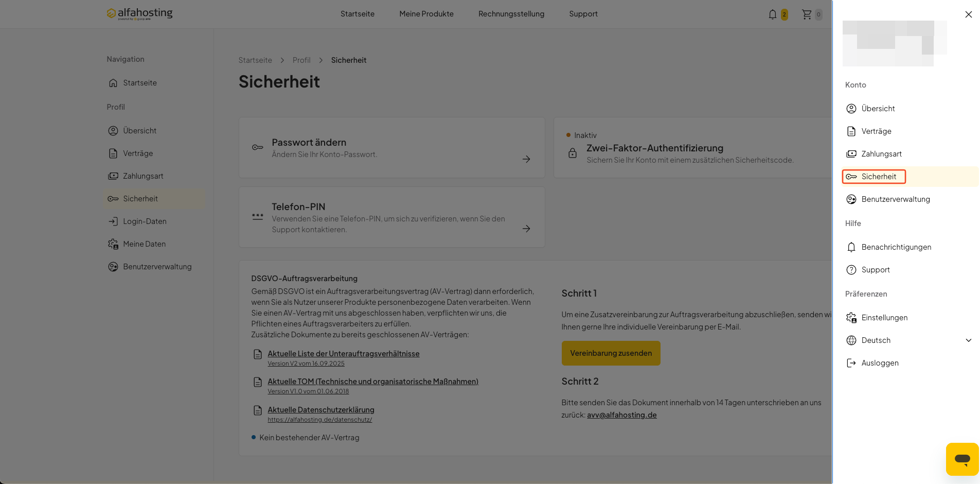Click the blurred profile avatar in right panel

(x=895, y=43)
